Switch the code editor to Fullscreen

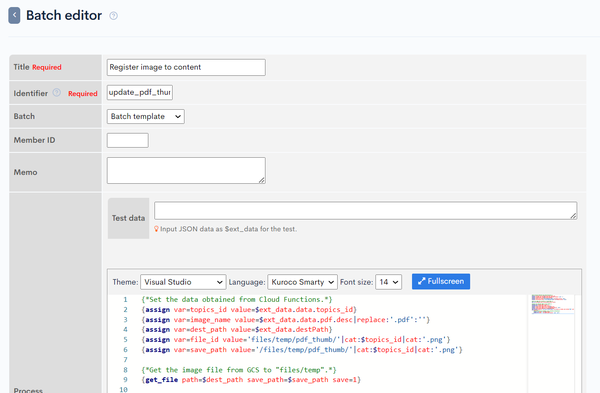[441, 281]
